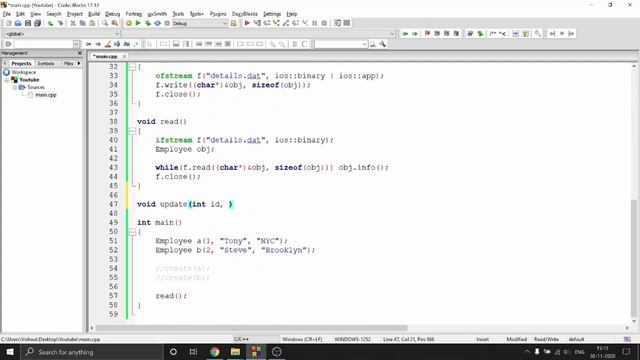Click the Undo toolbar icon
This screenshot has width=640, height=360.
(x=50, y=23)
